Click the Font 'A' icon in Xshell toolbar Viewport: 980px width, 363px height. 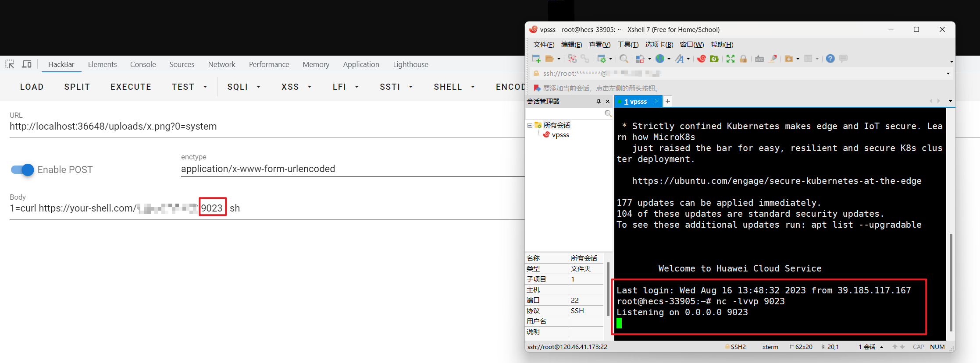[x=679, y=59]
